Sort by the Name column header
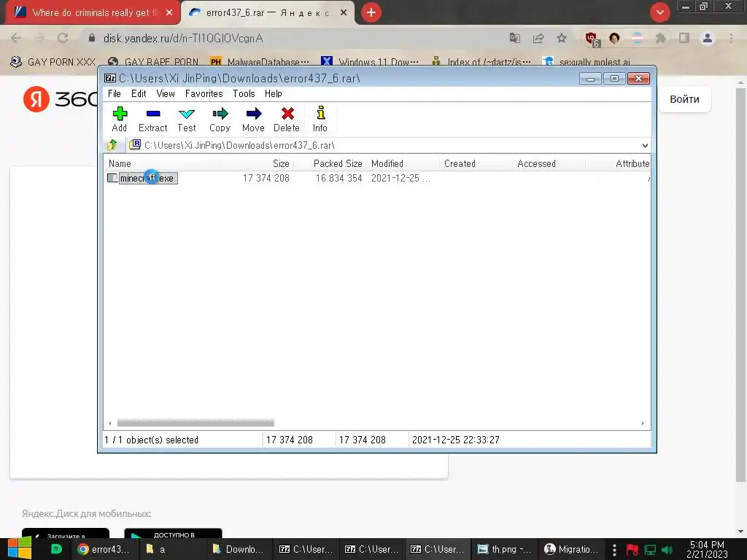 tap(162, 163)
